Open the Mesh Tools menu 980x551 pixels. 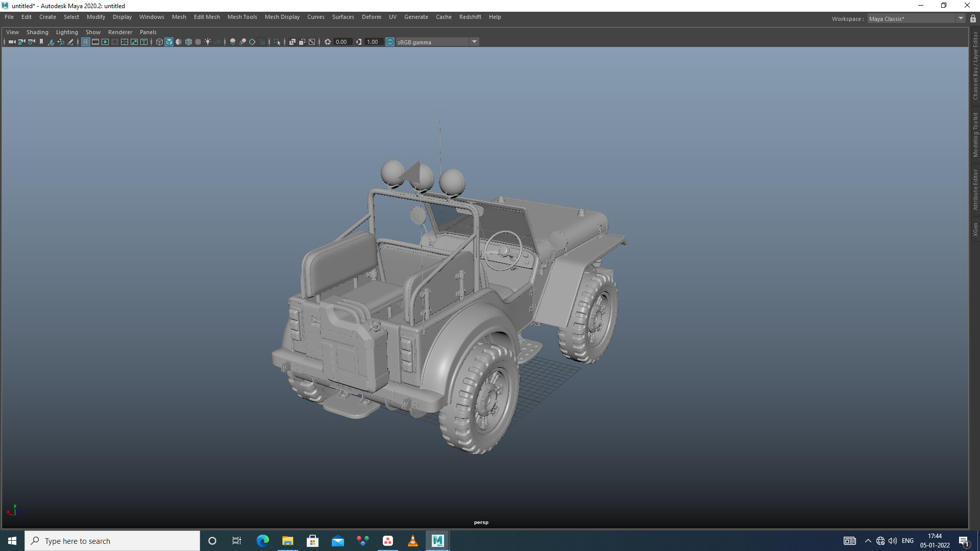pos(242,17)
